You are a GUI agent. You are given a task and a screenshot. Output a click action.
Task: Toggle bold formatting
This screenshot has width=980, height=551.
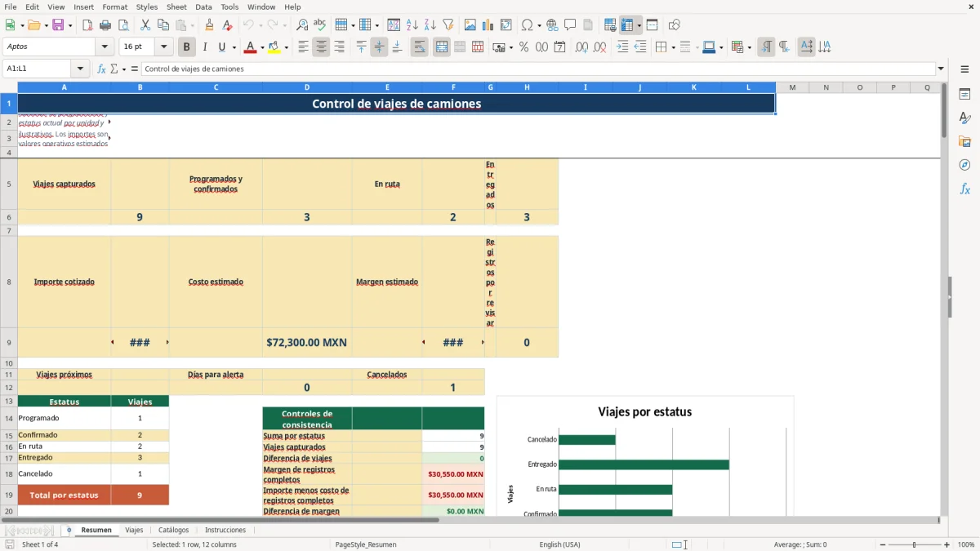(x=187, y=47)
